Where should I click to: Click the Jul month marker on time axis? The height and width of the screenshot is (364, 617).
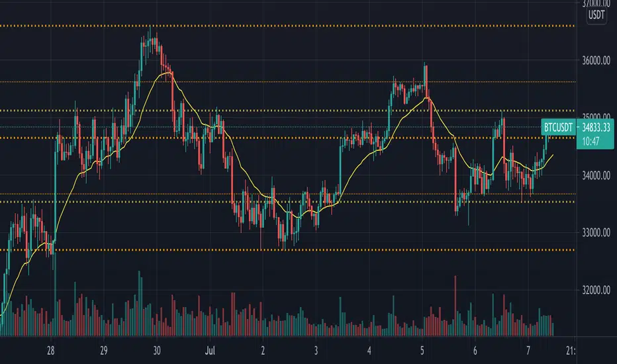pos(211,349)
